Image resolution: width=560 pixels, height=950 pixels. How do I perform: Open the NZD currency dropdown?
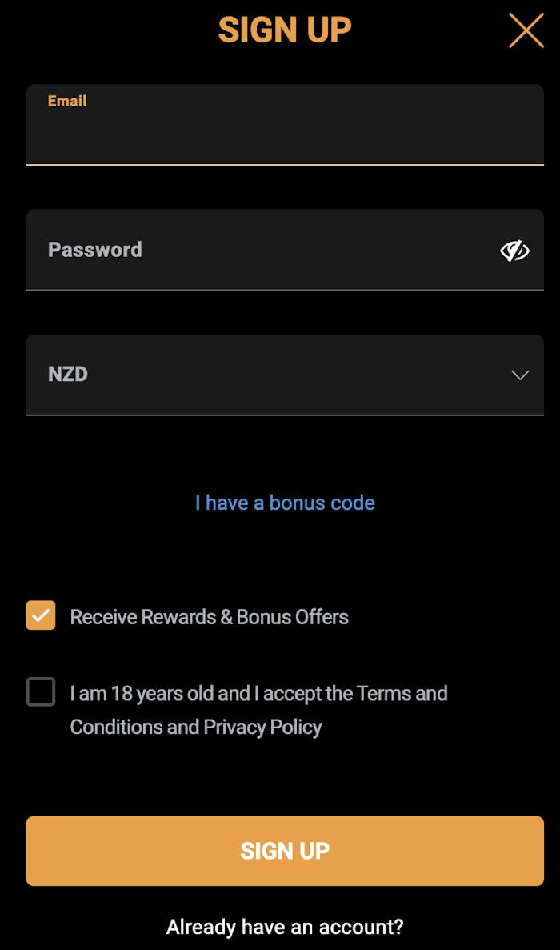tap(284, 375)
